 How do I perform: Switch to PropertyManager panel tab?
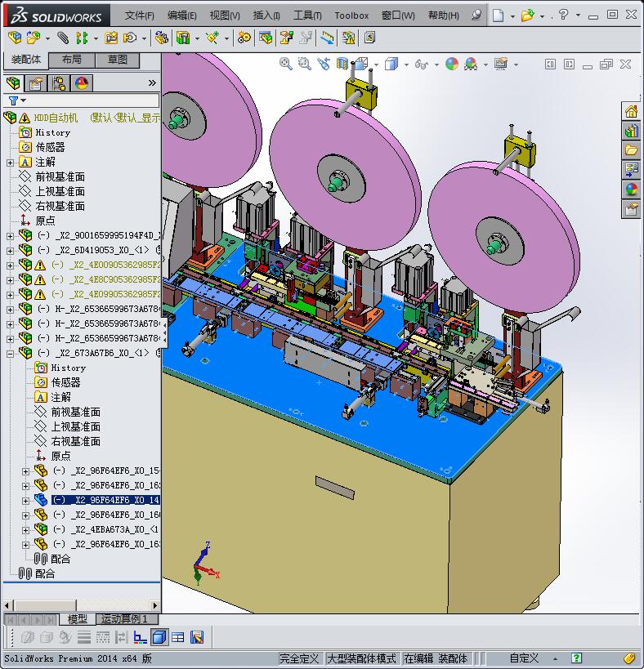click(x=36, y=83)
